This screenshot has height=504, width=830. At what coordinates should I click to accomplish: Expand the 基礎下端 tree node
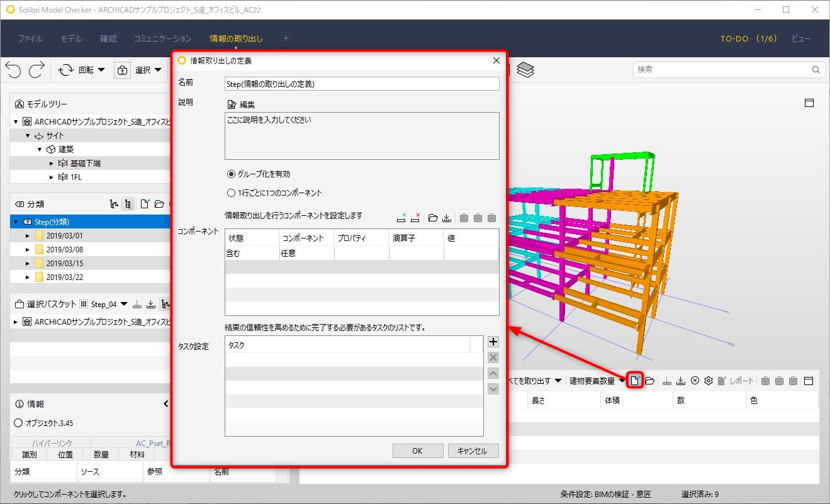tap(52, 163)
